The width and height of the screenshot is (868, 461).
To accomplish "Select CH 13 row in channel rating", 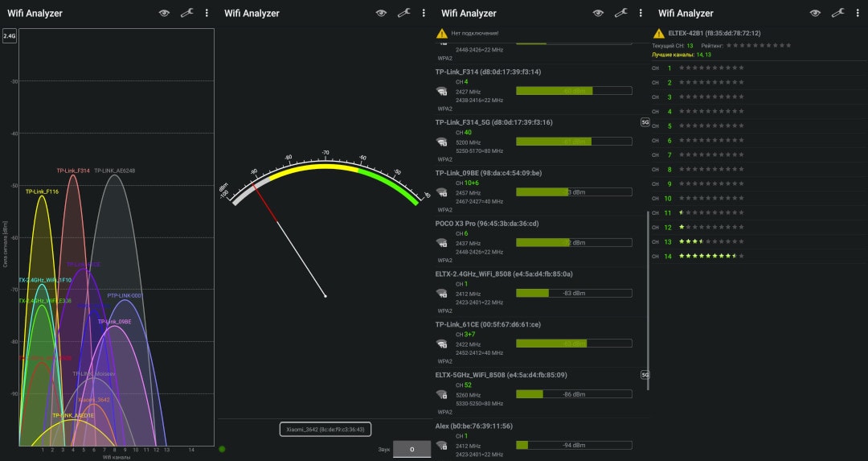I will [x=759, y=241].
